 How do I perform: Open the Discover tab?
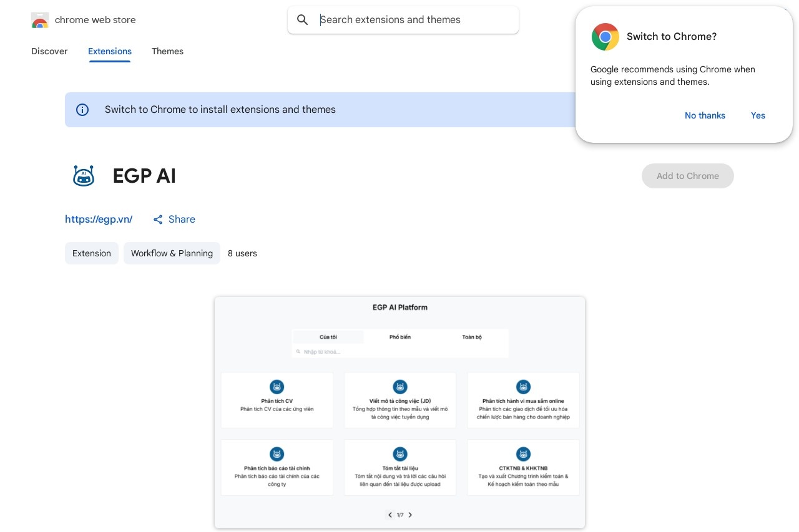(49, 51)
